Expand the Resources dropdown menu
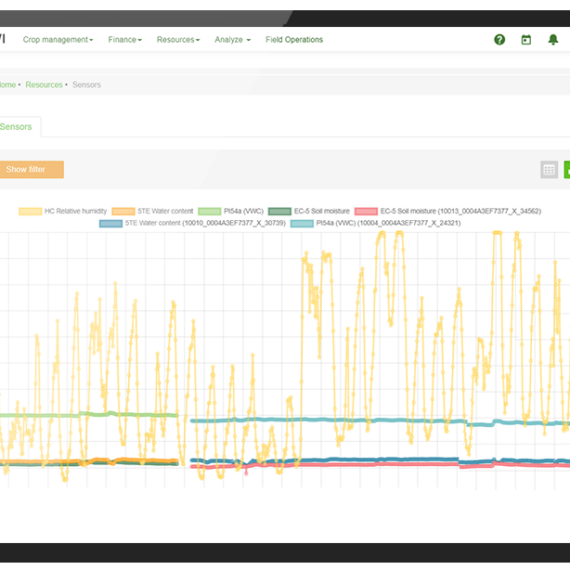This screenshot has height=570, width=570. point(178,40)
